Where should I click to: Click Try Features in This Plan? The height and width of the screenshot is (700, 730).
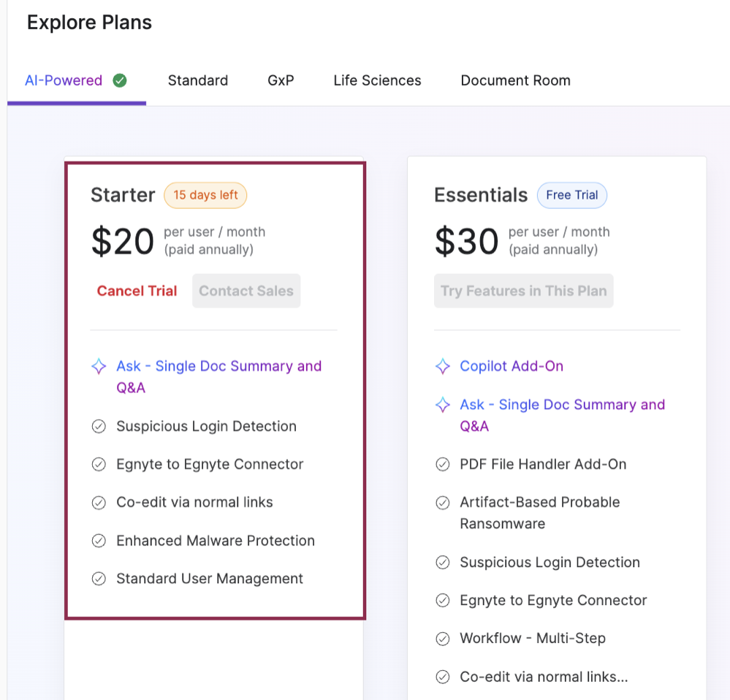(523, 291)
